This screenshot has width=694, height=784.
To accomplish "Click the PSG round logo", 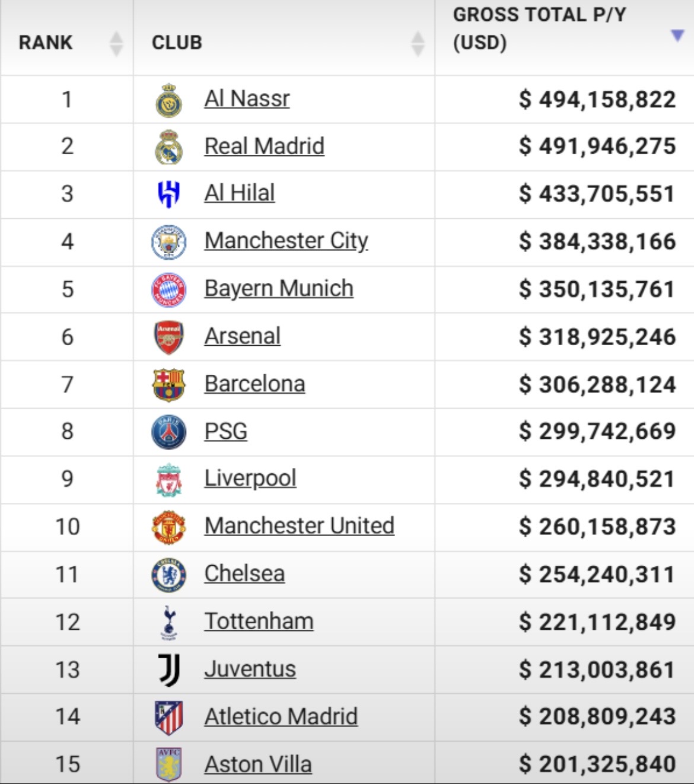I will [x=169, y=432].
